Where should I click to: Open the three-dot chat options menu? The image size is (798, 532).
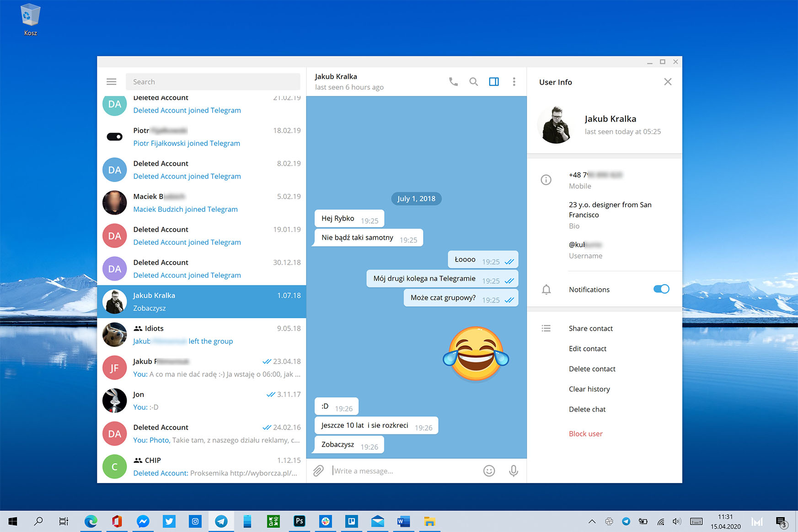[514, 82]
